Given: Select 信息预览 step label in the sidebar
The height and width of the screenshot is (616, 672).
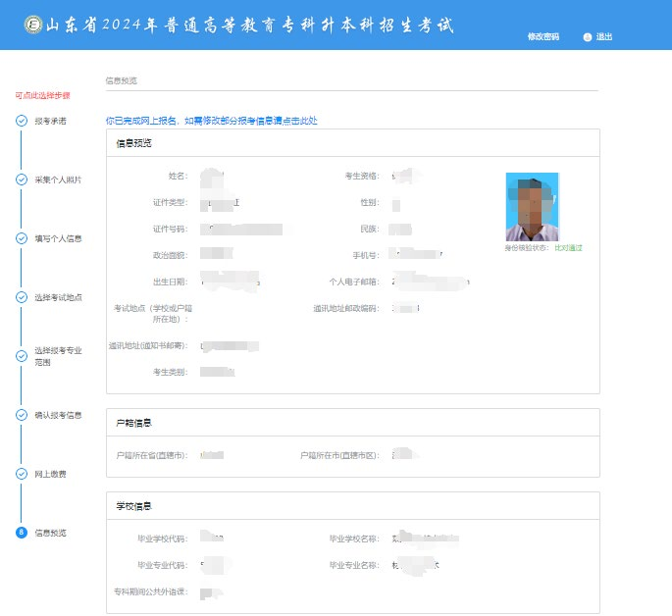Looking at the screenshot, I should pyautogui.click(x=50, y=533).
